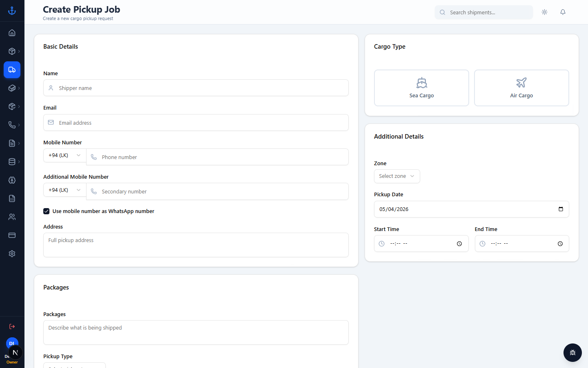The height and width of the screenshot is (368, 588).
Task: Click the Basic Details section heading
Action: pyautogui.click(x=60, y=47)
